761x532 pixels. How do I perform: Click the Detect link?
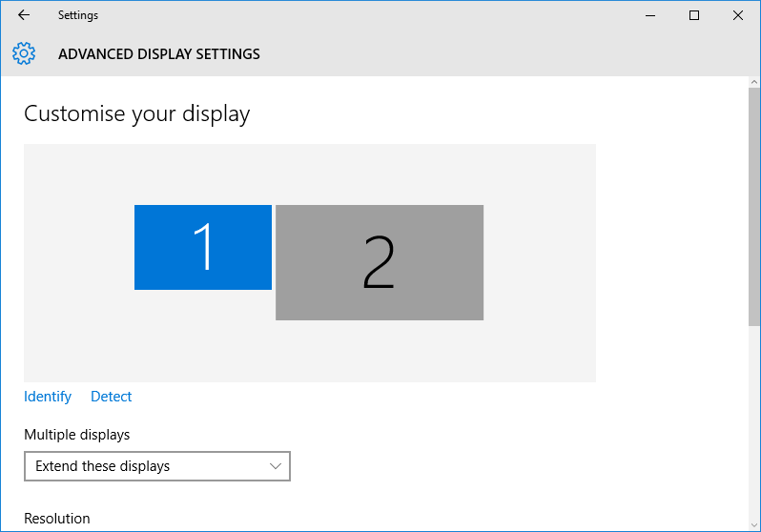pos(112,397)
